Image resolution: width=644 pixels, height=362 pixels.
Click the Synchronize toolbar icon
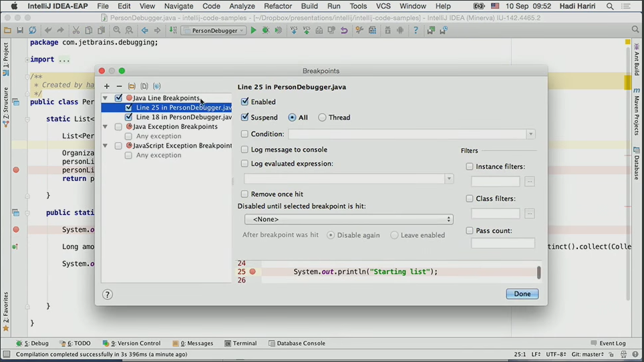pos(33,30)
